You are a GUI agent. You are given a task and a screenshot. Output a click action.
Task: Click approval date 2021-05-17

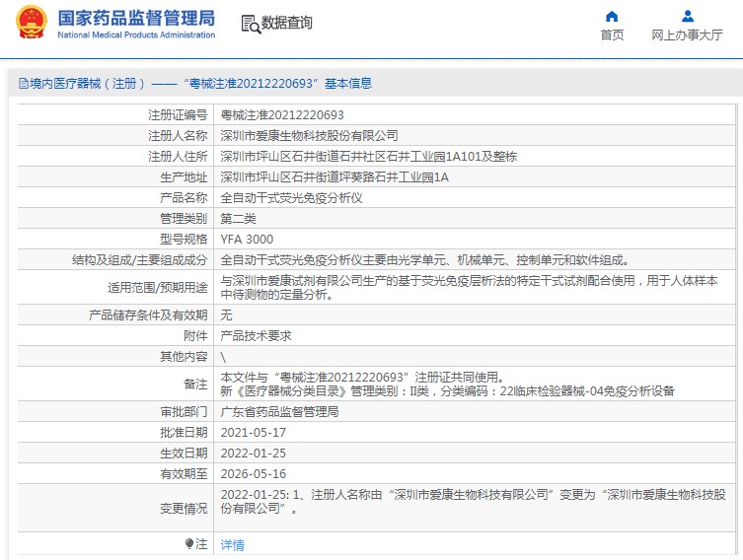253,433
